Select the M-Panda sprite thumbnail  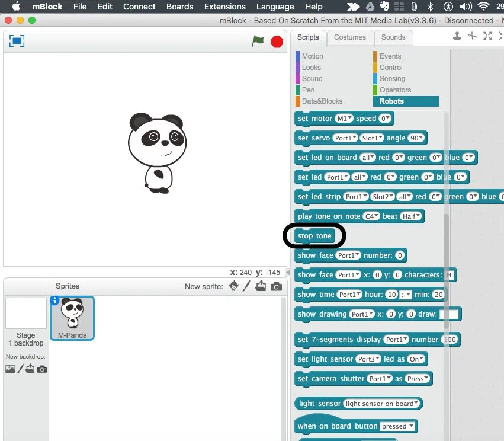point(72,318)
